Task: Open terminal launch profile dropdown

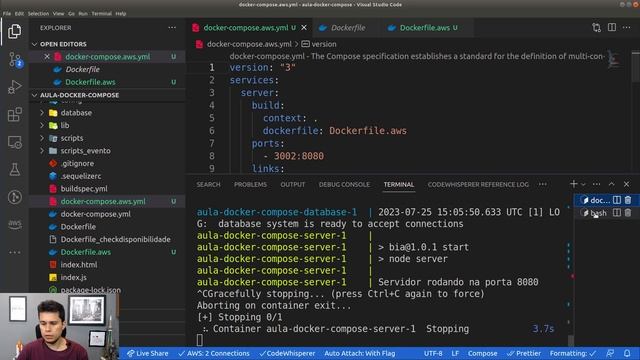Action: 583,184
